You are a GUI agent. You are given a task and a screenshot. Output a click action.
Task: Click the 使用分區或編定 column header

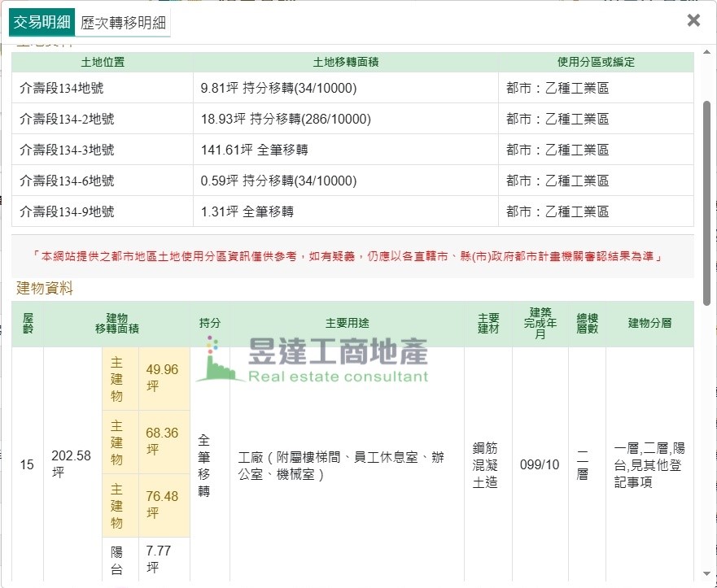[x=596, y=62]
